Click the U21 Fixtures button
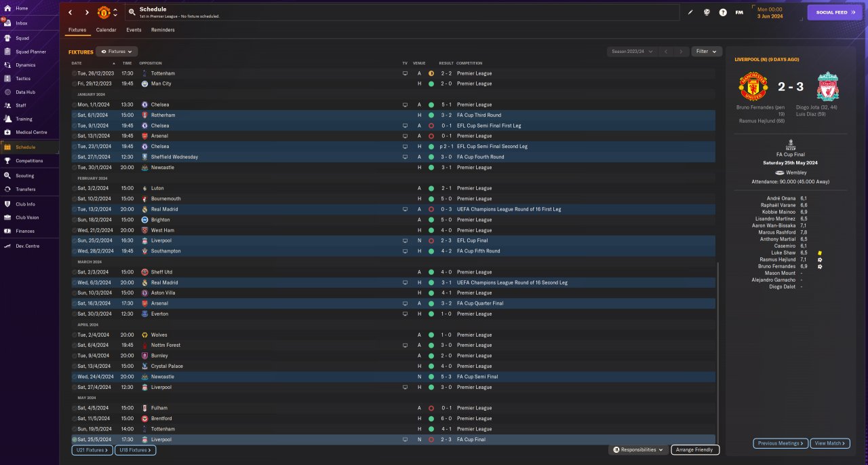The height and width of the screenshot is (465, 868). point(92,450)
